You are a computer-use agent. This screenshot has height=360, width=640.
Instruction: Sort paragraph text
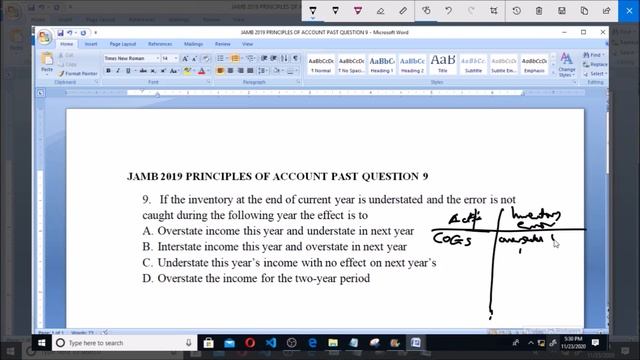click(x=284, y=58)
